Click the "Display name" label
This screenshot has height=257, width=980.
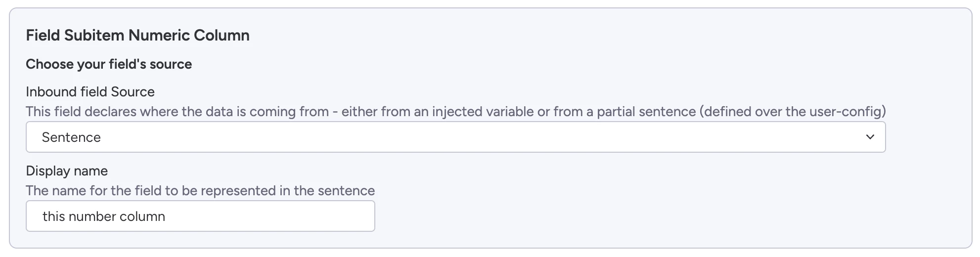(67, 171)
